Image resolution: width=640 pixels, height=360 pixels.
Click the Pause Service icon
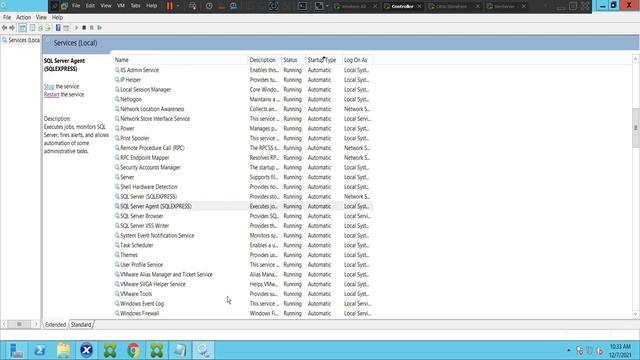(92, 28)
